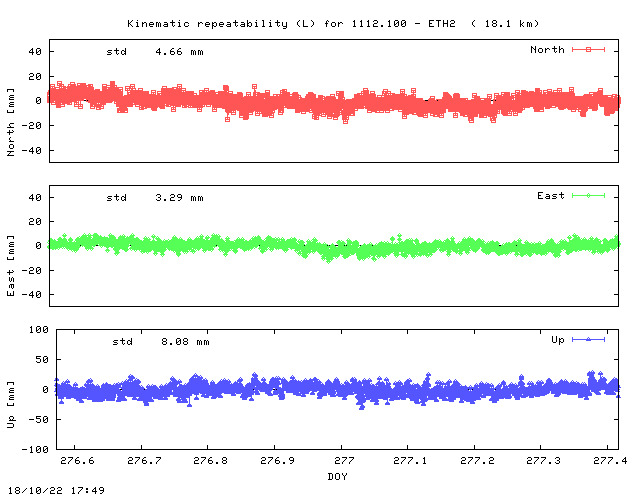Click the 50 tick on Up axis
The image size is (640, 496).
(x=42, y=360)
